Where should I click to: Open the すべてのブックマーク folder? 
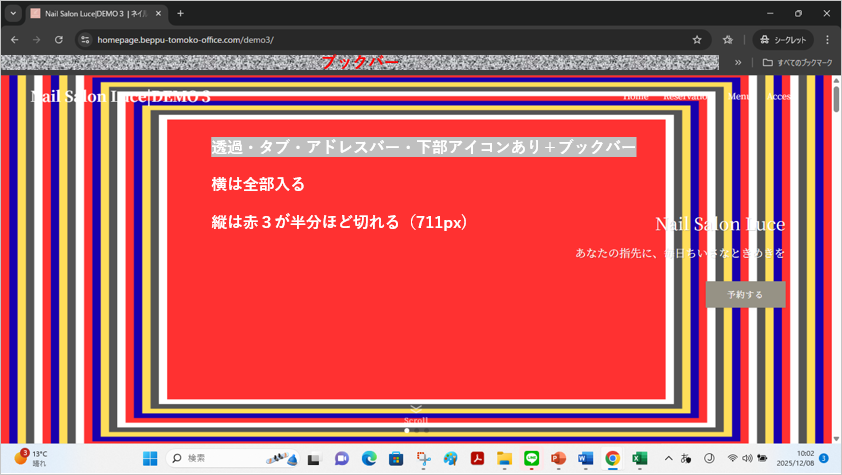click(x=797, y=62)
